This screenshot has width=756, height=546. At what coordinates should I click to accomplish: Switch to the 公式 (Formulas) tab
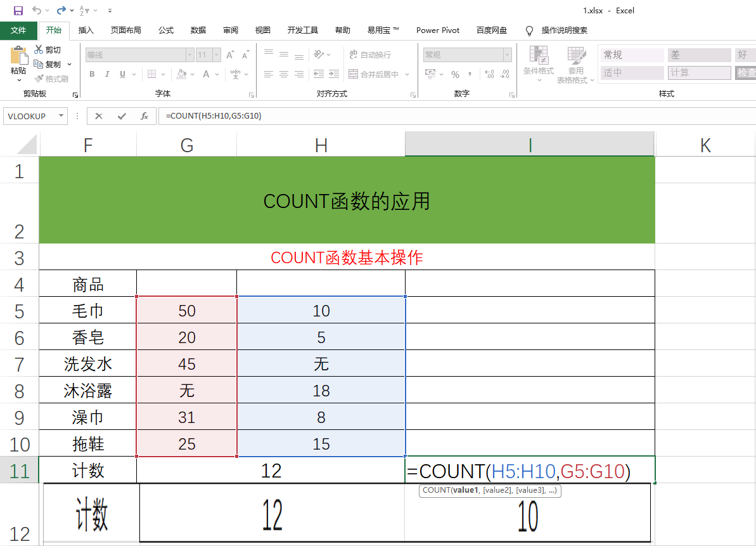[x=166, y=30]
